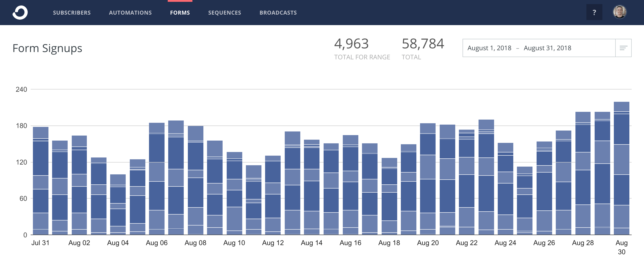The image size is (644, 262).
Task: Click the Aug 20 x-axis label
Action: click(x=428, y=243)
